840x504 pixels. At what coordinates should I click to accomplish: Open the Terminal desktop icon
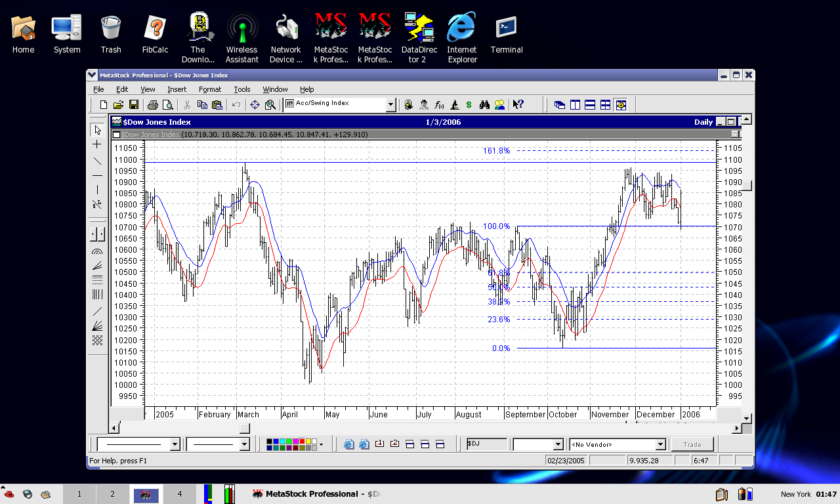click(507, 35)
